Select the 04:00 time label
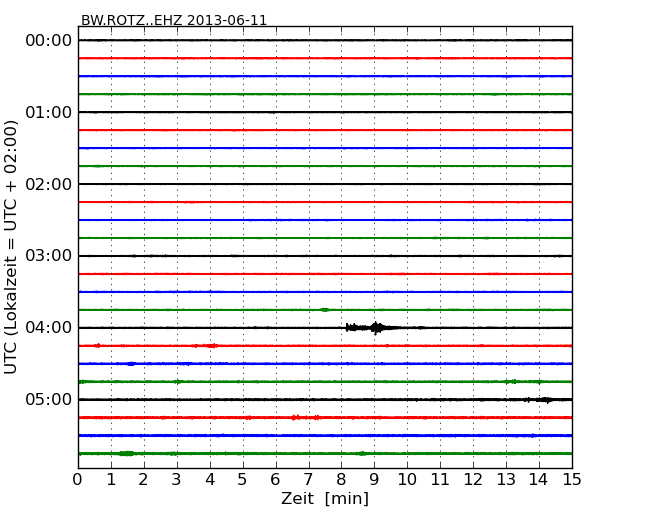The image size is (650, 520). pos(49,328)
